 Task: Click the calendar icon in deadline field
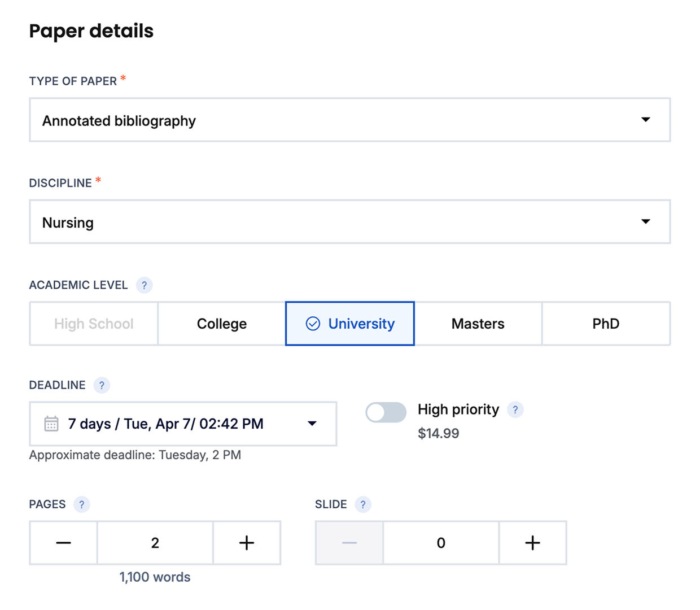point(51,424)
